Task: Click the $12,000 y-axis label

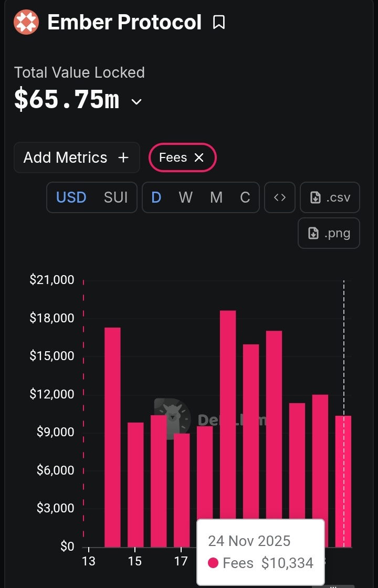Action: click(x=52, y=394)
